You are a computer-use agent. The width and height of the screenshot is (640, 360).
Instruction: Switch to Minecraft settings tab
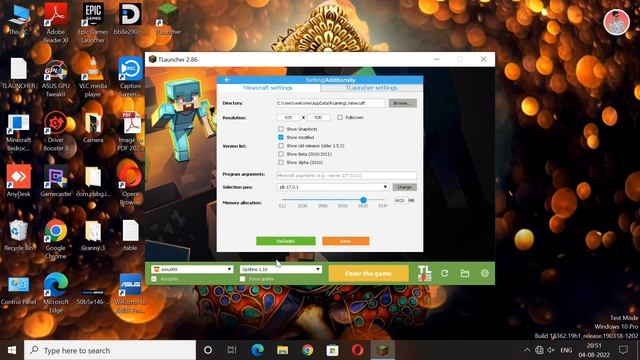click(x=268, y=88)
